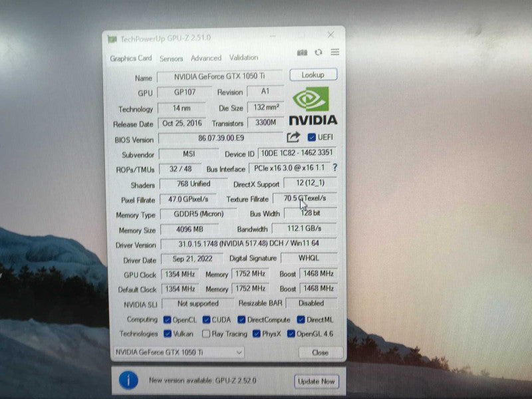The width and height of the screenshot is (532, 399).
Task: Click the GPU Clock row Boost value 1468 MHz
Action: [319, 273]
